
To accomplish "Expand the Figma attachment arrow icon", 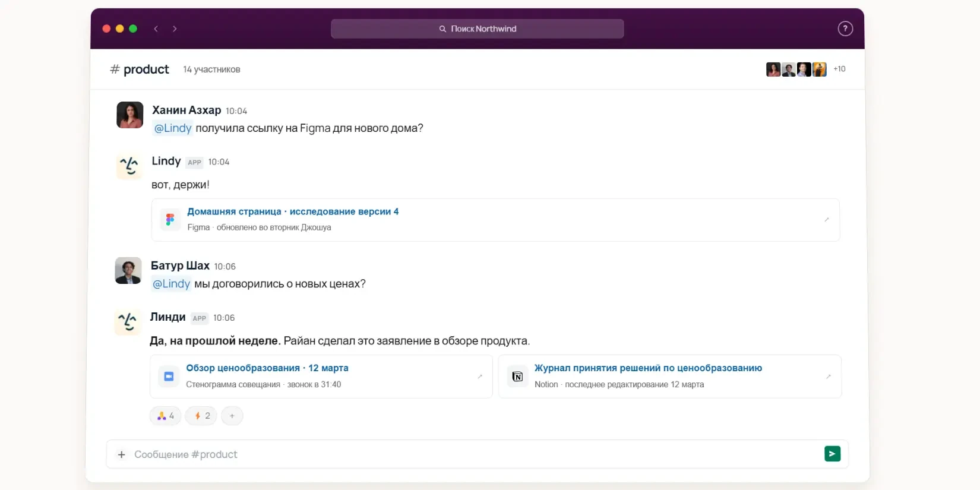I will click(827, 220).
